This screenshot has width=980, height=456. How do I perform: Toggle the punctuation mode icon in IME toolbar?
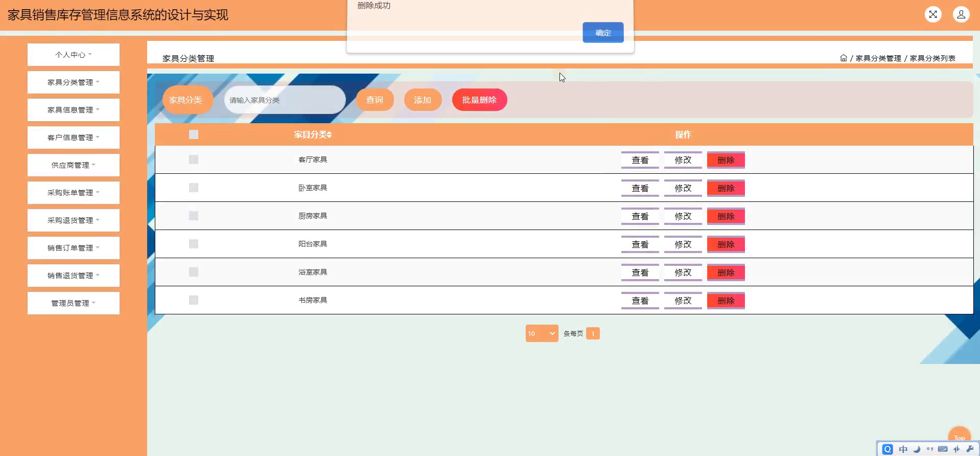click(930, 449)
